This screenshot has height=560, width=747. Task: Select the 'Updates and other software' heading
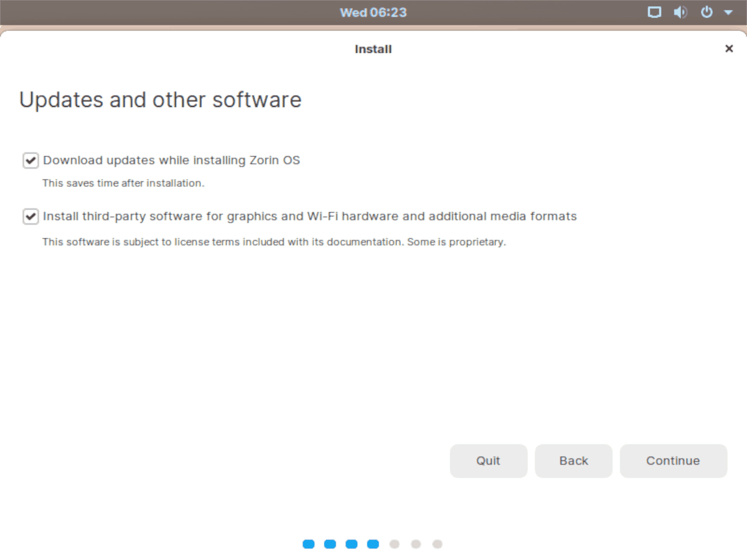(x=161, y=100)
